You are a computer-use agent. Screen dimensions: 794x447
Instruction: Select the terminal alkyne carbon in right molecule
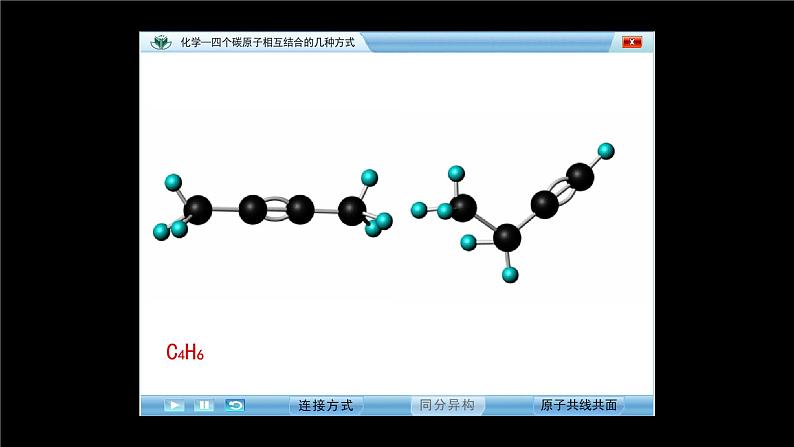coord(580,177)
